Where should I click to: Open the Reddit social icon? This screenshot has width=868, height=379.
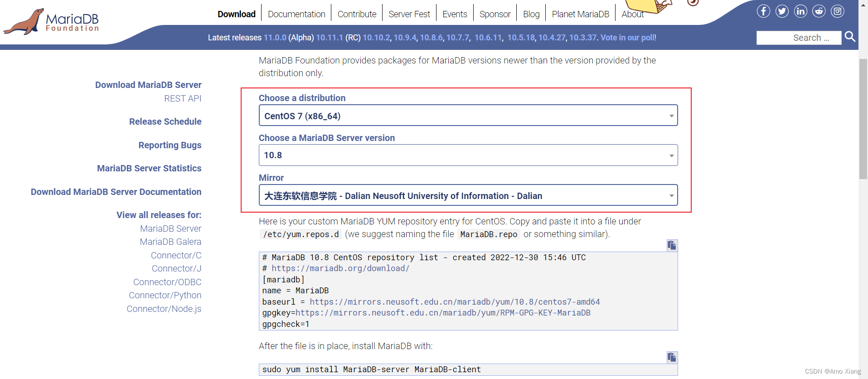819,11
